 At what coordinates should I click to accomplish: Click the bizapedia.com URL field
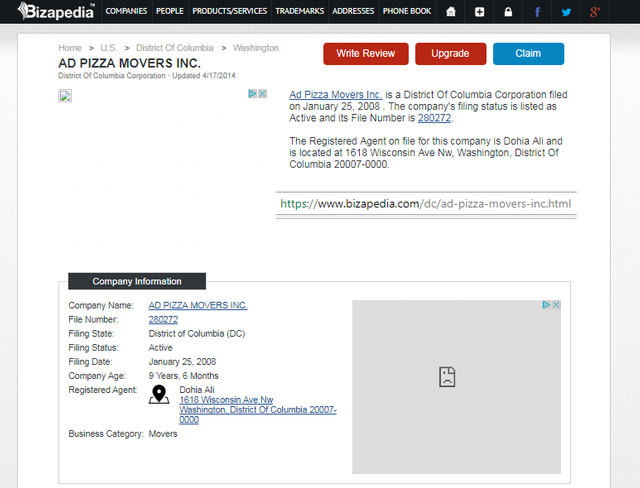pos(426,204)
